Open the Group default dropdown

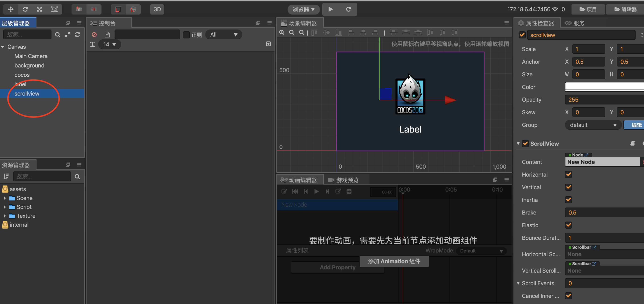593,125
